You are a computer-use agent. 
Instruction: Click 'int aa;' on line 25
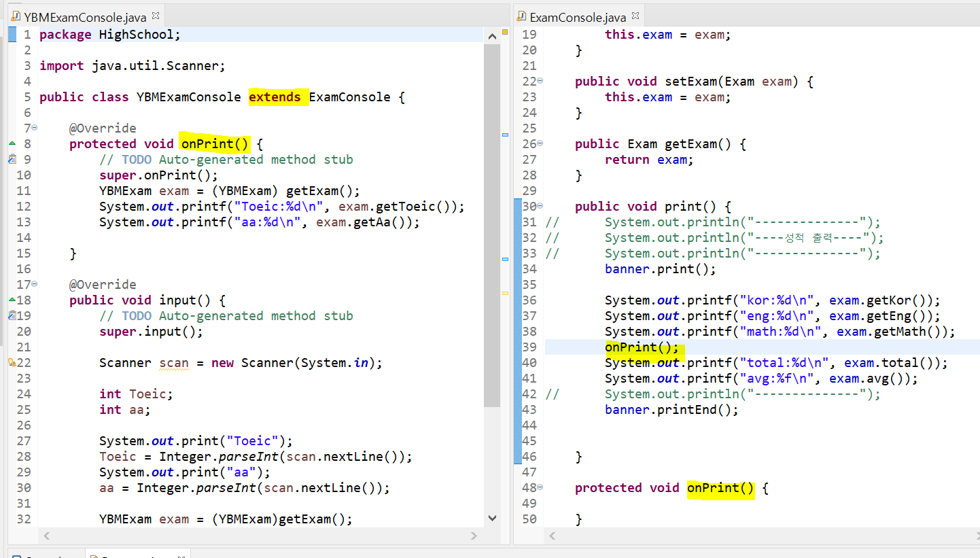[125, 409]
